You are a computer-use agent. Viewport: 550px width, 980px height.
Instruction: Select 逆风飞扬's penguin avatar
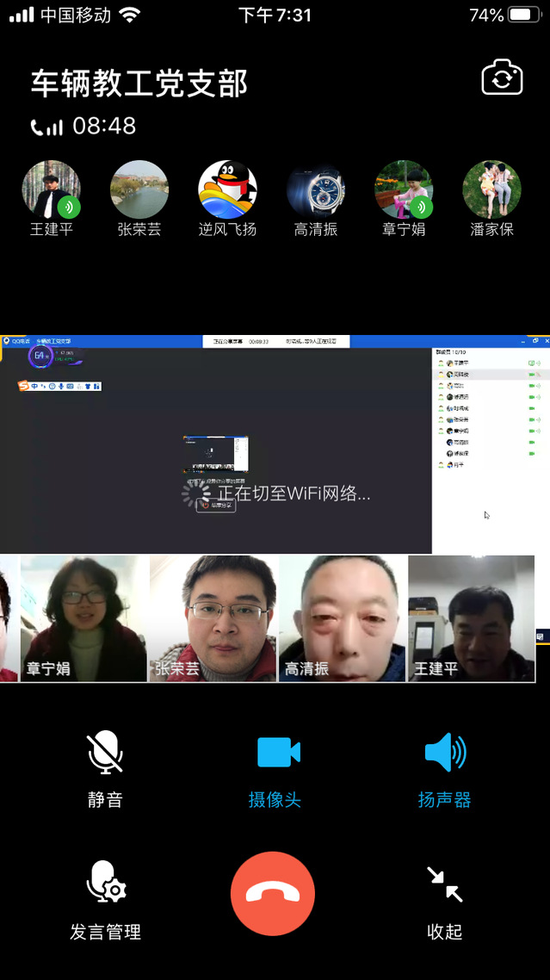(x=227, y=189)
